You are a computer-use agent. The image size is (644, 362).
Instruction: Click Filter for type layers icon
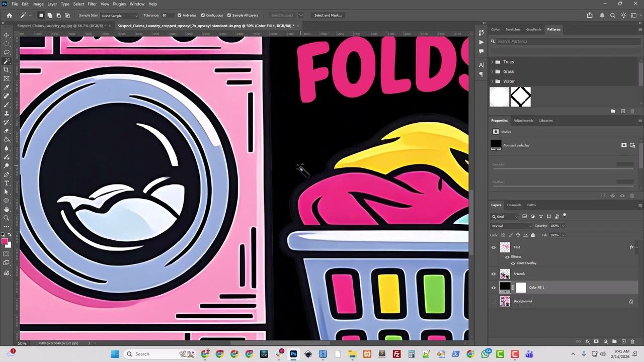coord(541,216)
